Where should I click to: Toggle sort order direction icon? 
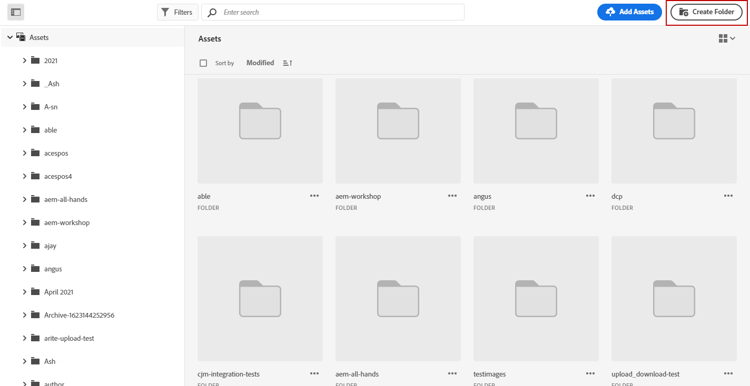[287, 63]
